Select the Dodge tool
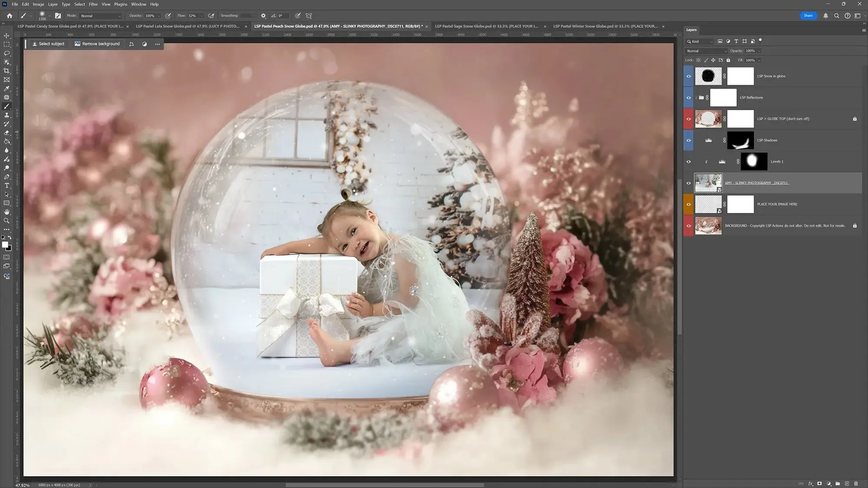868x488 pixels. pyautogui.click(x=7, y=168)
